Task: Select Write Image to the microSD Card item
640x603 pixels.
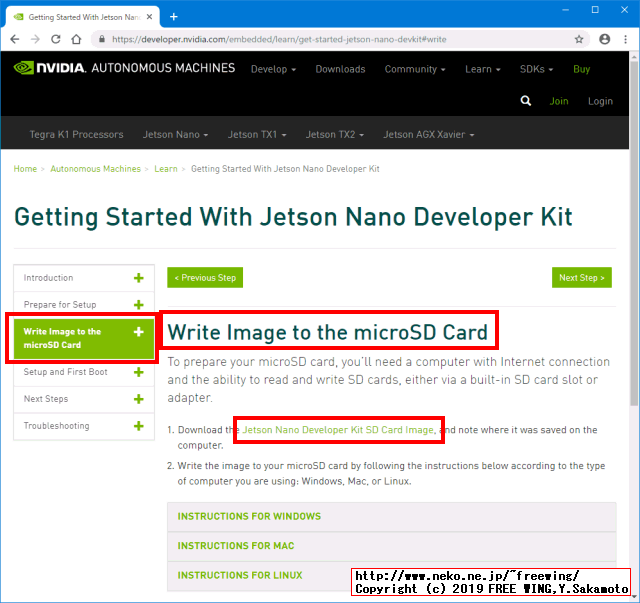Action: 84,338
